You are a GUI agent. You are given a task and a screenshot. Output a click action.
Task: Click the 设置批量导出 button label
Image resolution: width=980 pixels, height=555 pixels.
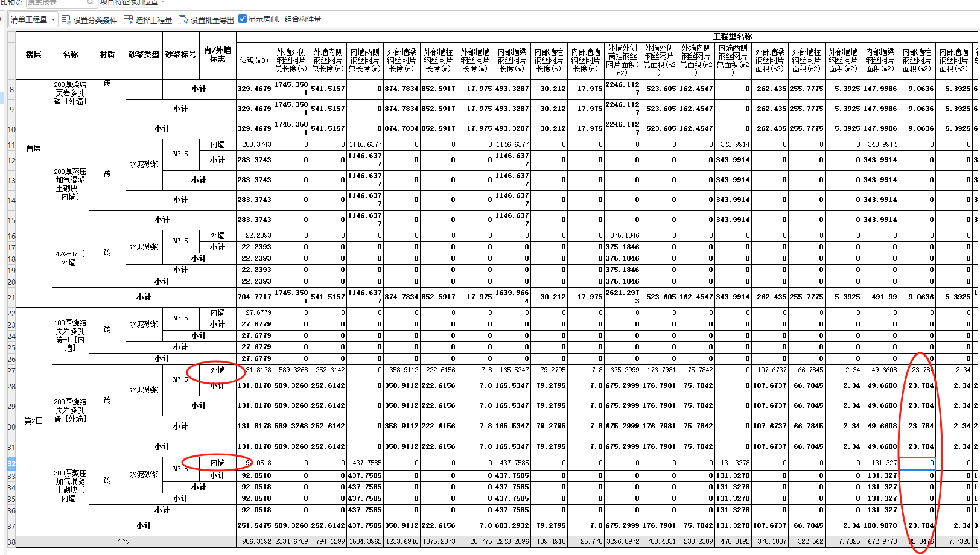point(212,20)
